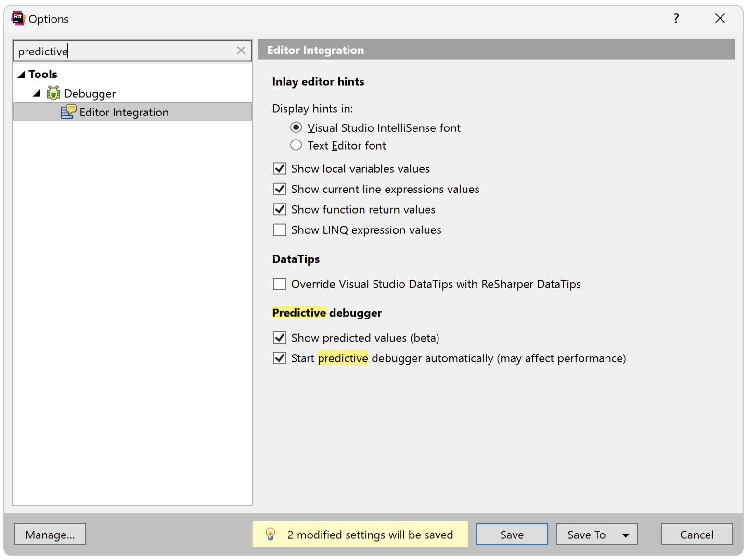Clear the search box with the X icon

[x=241, y=51]
